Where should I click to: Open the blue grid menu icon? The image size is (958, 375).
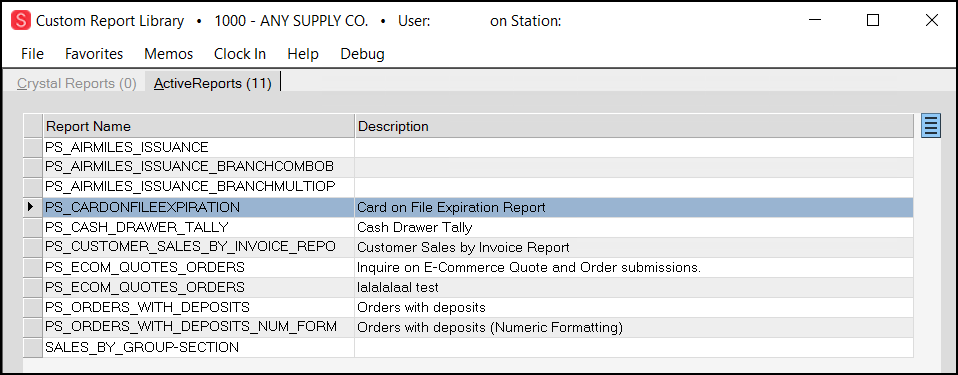coord(930,126)
